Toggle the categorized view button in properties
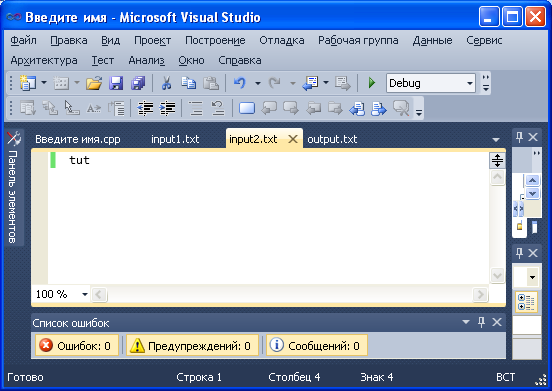Viewport: 552px width, 391px height. (x=526, y=302)
